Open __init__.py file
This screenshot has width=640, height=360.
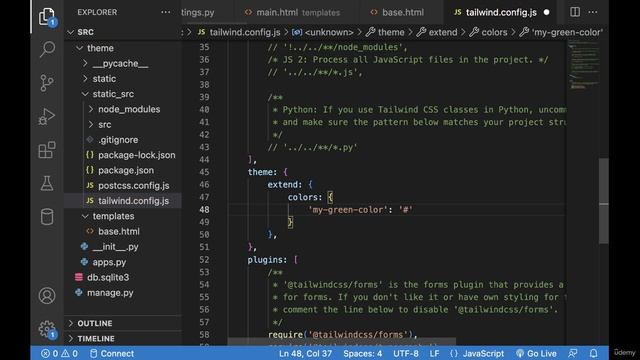tap(122, 247)
